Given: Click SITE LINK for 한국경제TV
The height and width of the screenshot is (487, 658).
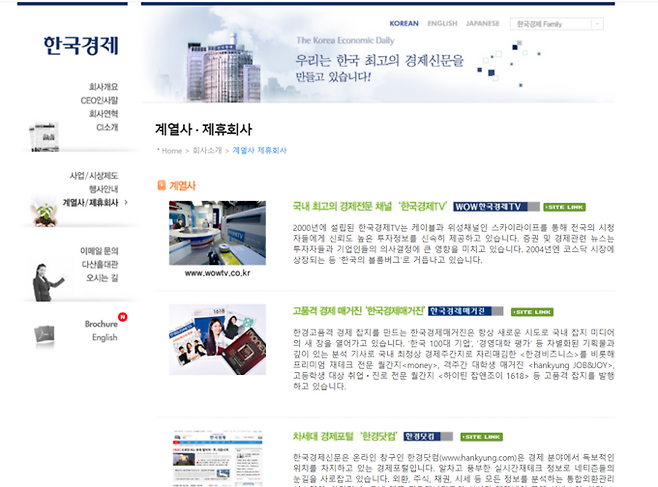Looking at the screenshot, I should point(564,207).
